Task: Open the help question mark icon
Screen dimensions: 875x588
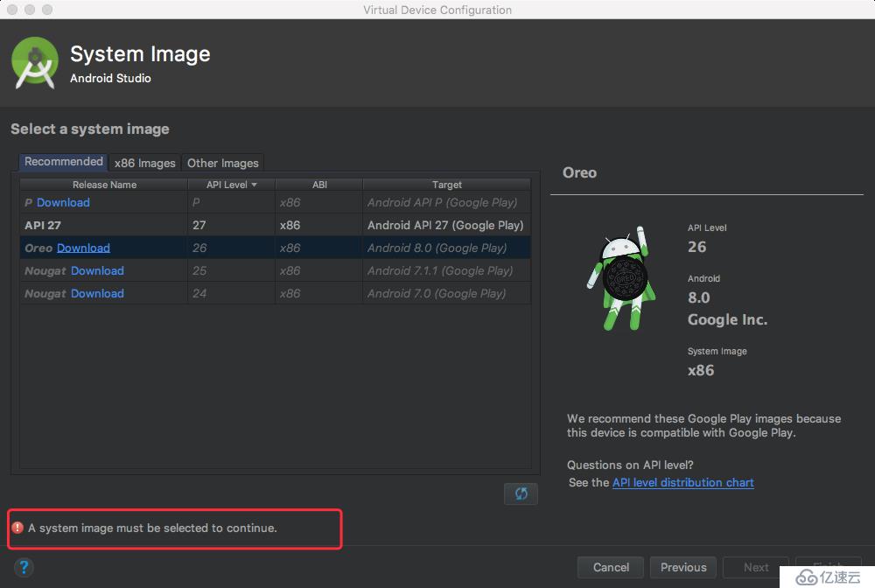Action: pos(24,567)
